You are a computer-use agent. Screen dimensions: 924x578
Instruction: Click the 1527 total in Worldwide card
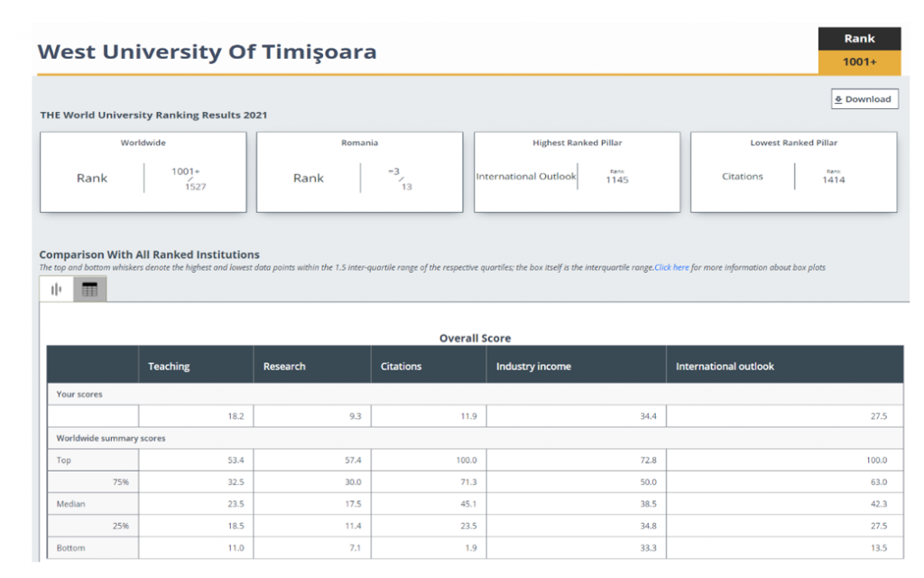tap(195, 187)
